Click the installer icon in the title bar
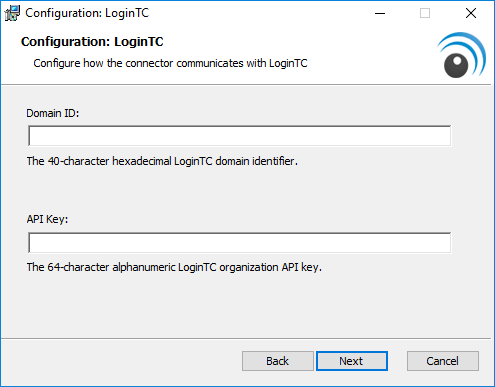The height and width of the screenshot is (387, 495). tap(12, 13)
